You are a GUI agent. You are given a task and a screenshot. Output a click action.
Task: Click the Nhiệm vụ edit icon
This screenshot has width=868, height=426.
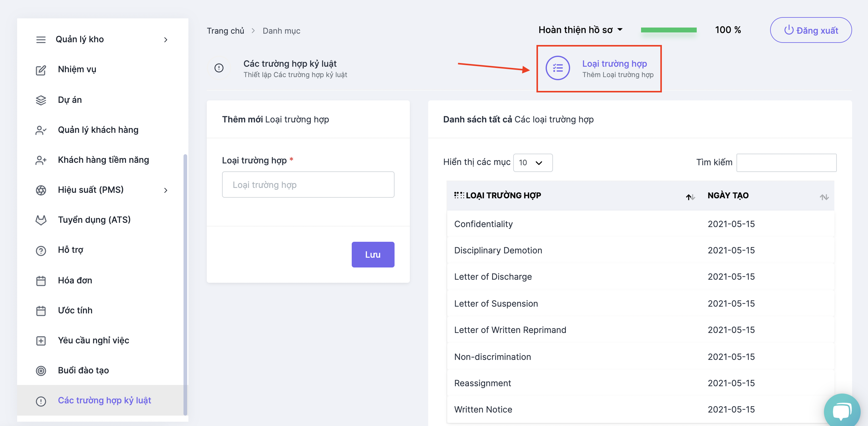pyautogui.click(x=41, y=70)
